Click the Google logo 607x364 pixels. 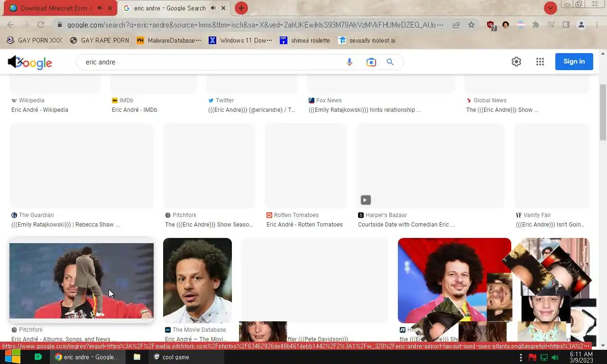30,62
